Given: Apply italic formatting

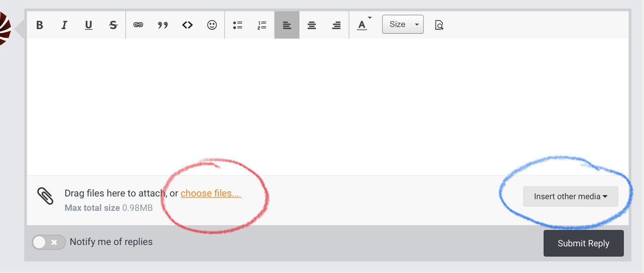Looking at the screenshot, I should coord(64,25).
